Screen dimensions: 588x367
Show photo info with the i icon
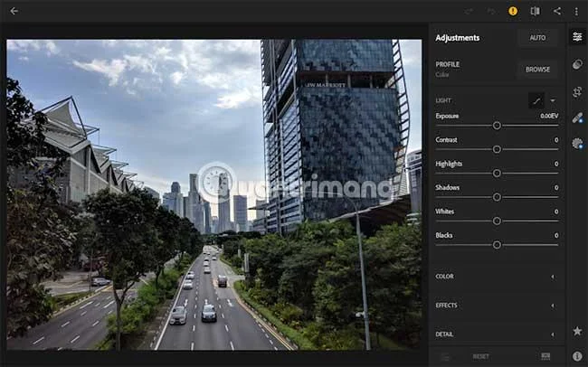(577, 356)
